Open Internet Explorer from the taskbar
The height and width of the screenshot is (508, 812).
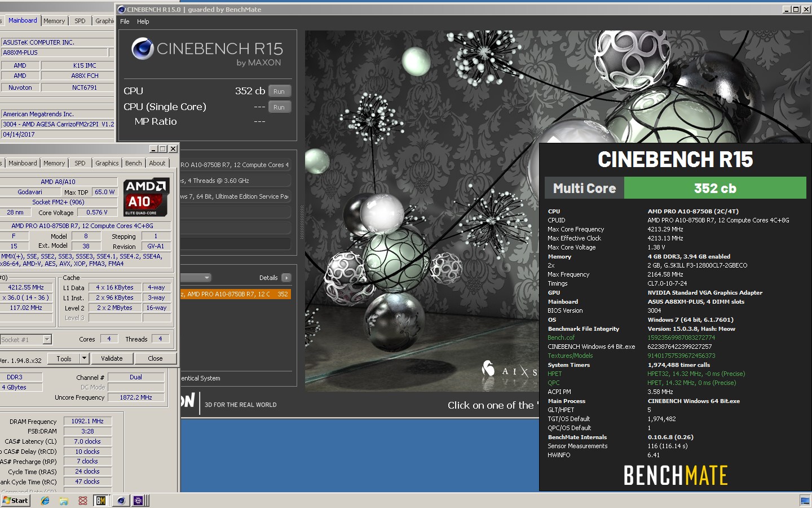coord(45,501)
